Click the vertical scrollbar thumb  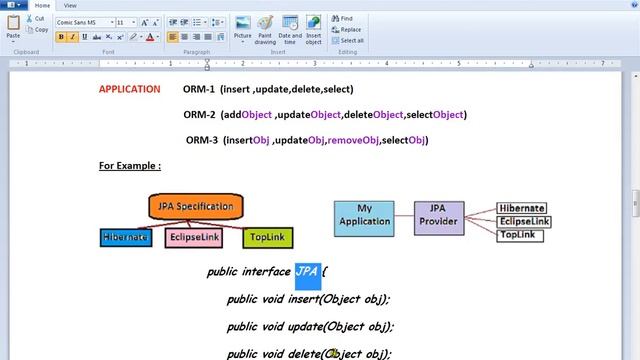coord(636,203)
